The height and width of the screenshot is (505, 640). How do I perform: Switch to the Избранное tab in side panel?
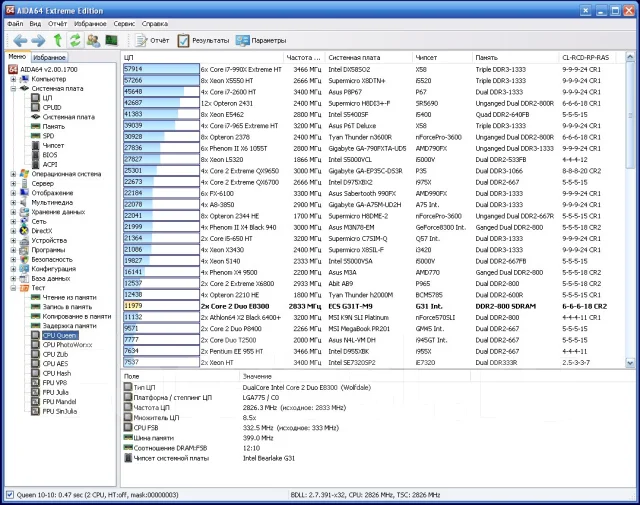pos(49,58)
